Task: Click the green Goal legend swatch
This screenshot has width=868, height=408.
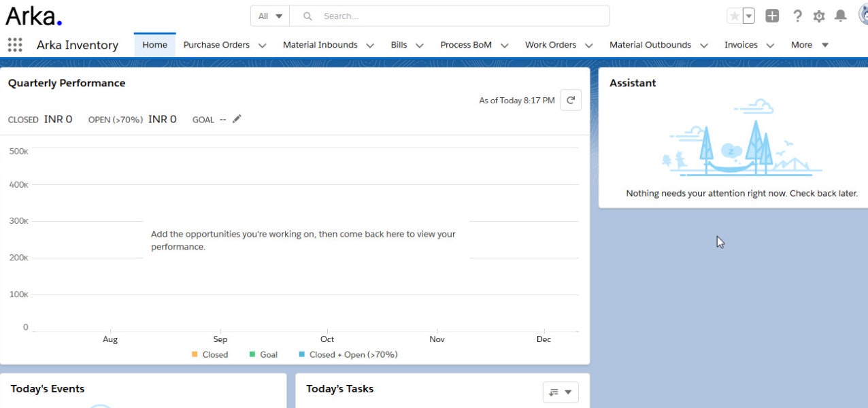Action: click(x=252, y=354)
